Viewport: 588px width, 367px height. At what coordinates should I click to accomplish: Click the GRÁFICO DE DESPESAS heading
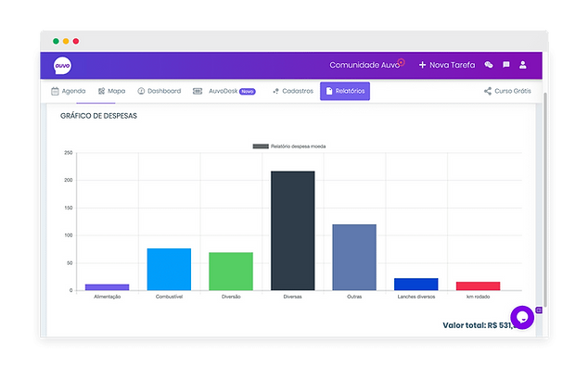[98, 116]
